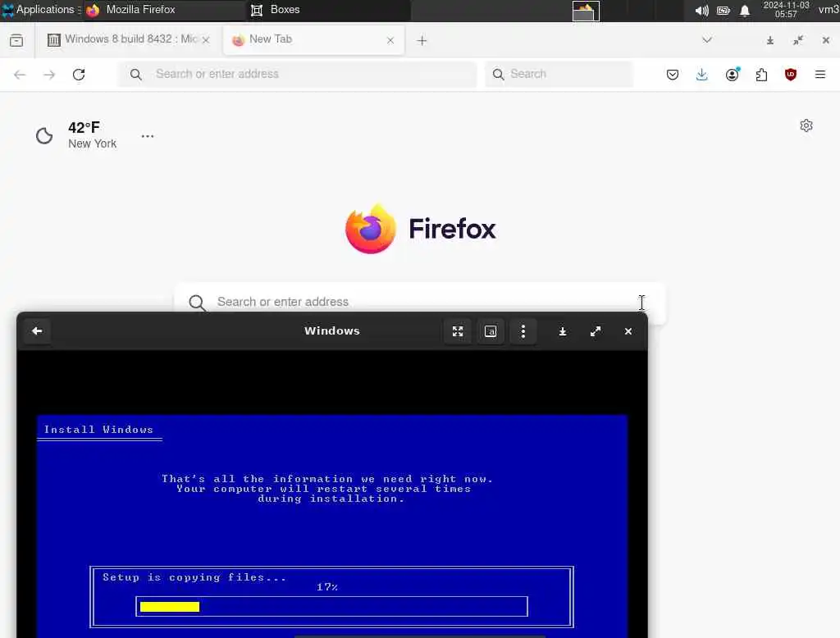Open the clock 2024-11-03 05:57
The image size is (840, 638).
click(x=786, y=10)
